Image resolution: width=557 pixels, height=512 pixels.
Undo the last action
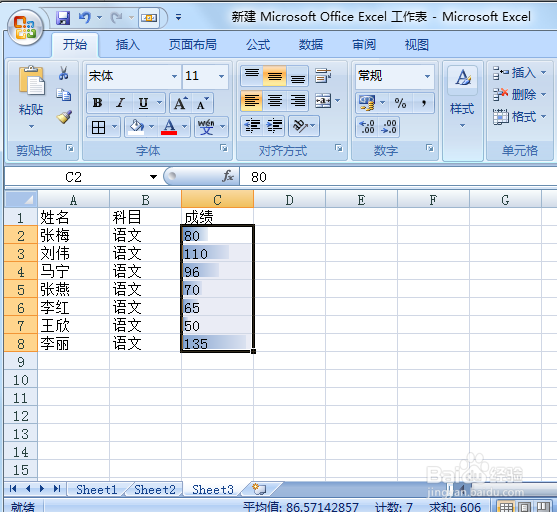[85, 17]
